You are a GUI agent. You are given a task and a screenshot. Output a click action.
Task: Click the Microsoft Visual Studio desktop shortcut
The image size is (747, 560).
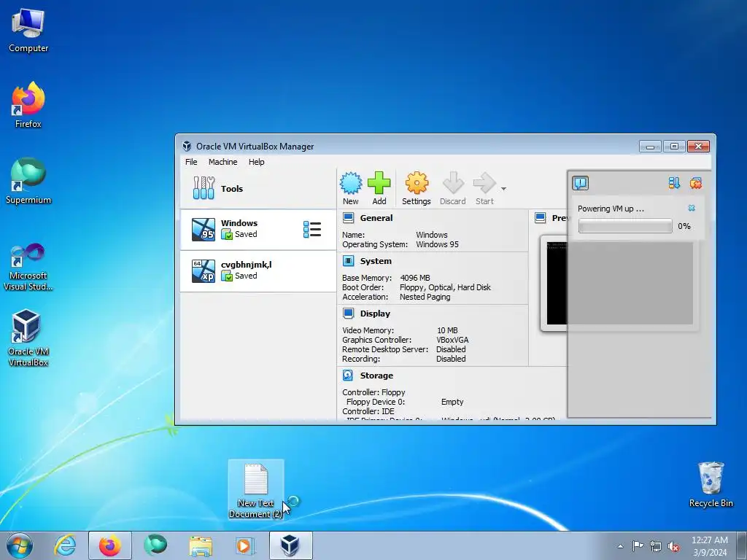coord(28,267)
